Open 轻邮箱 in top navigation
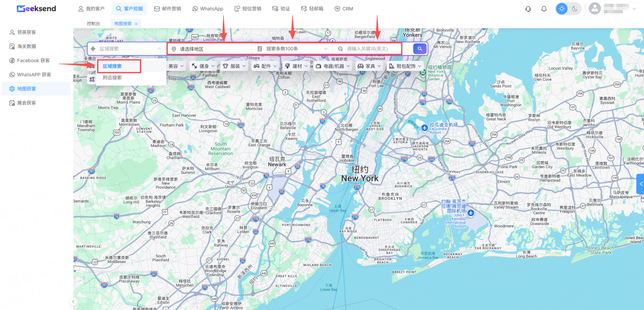 click(x=312, y=9)
